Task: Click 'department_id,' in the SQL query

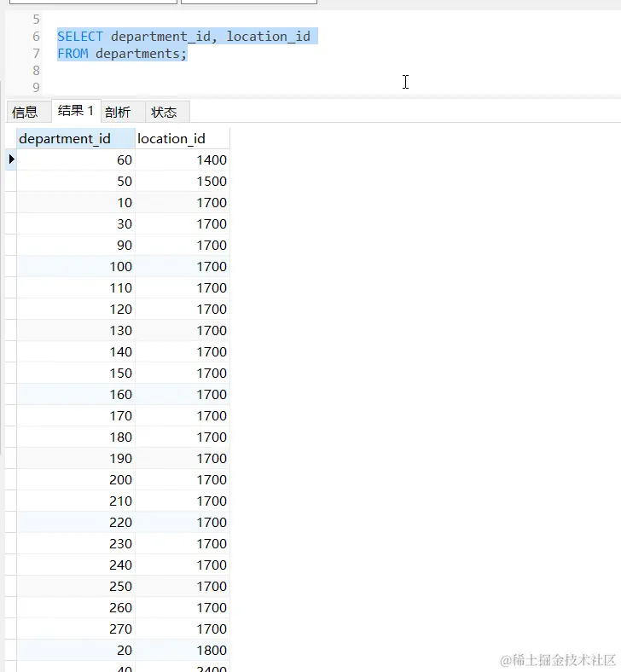Action: point(164,37)
